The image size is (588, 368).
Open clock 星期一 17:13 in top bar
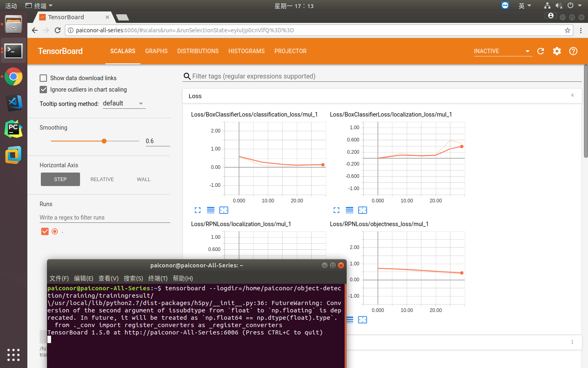click(294, 6)
